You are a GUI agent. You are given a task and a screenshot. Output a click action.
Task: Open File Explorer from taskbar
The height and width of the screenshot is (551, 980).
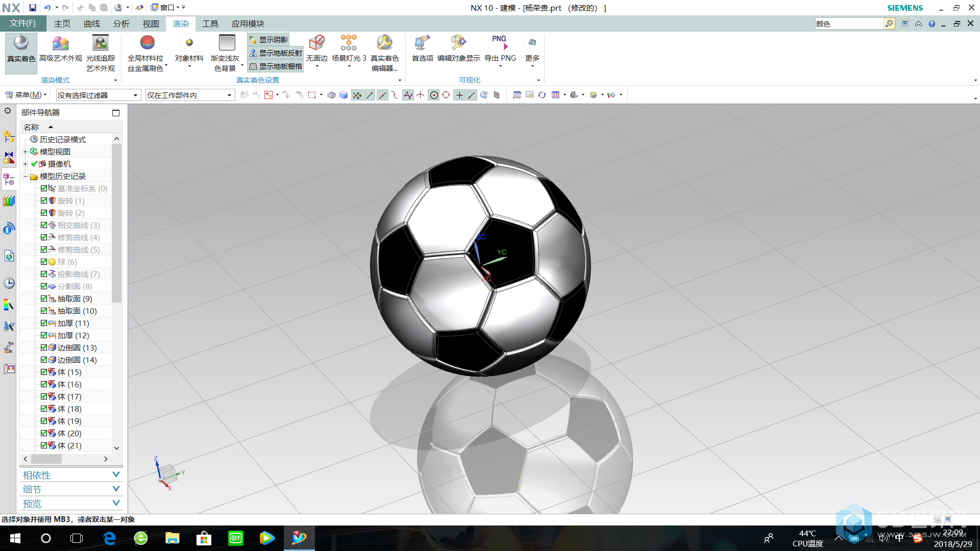pos(172,538)
